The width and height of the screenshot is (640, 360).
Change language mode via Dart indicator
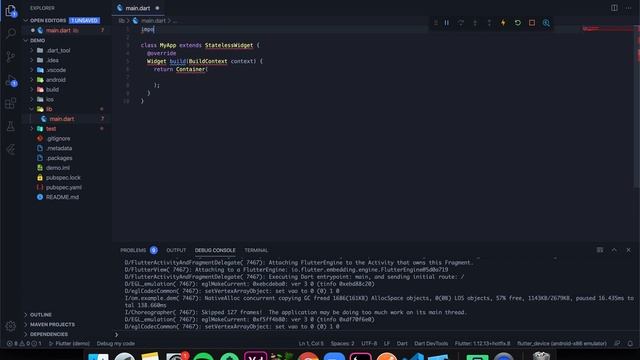(402, 343)
